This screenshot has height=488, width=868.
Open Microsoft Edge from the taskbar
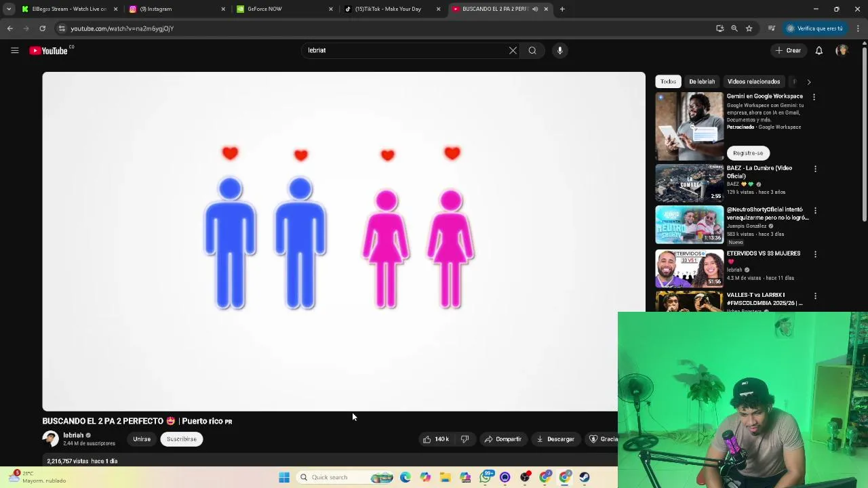405,477
